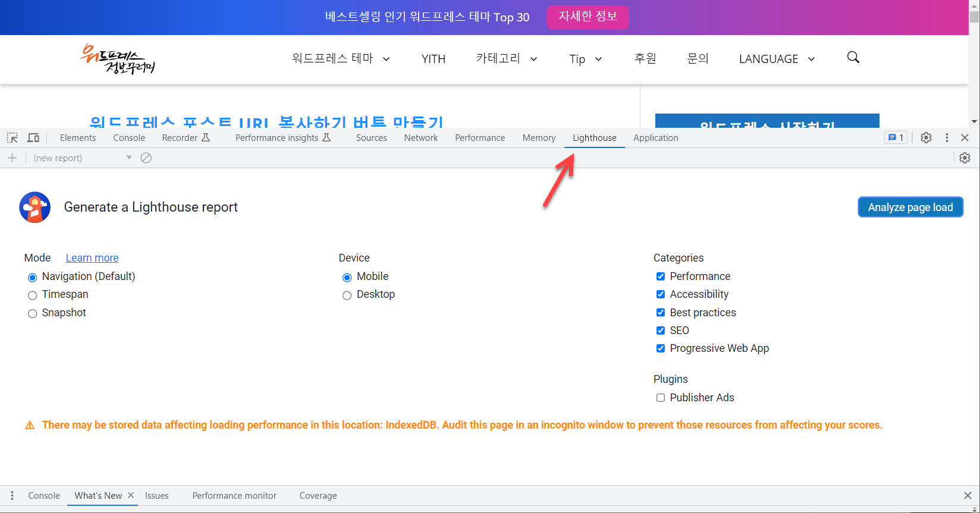980x513 pixels.
Task: Open the 후원 menu link
Action: pyautogui.click(x=645, y=58)
